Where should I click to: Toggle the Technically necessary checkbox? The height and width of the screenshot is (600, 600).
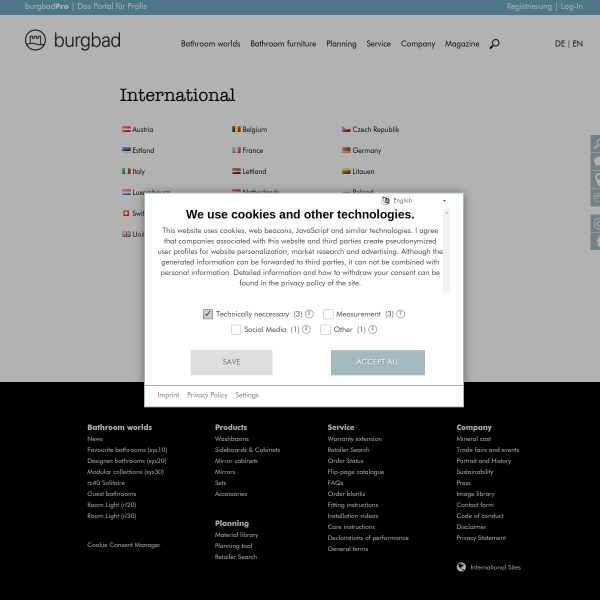[208, 314]
